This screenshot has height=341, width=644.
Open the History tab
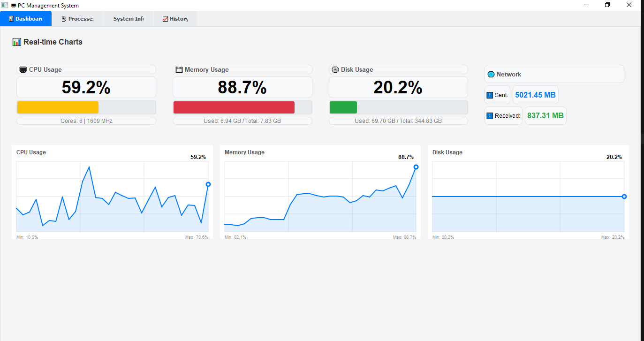coord(175,19)
